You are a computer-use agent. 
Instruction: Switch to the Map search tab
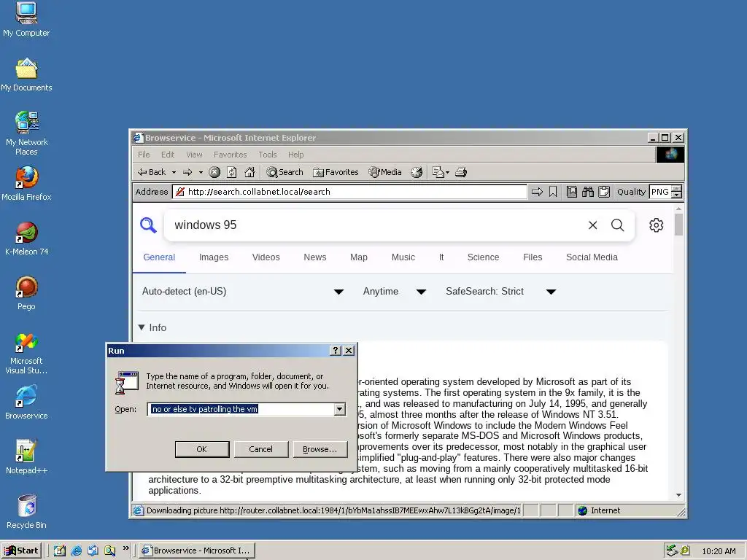[359, 257]
